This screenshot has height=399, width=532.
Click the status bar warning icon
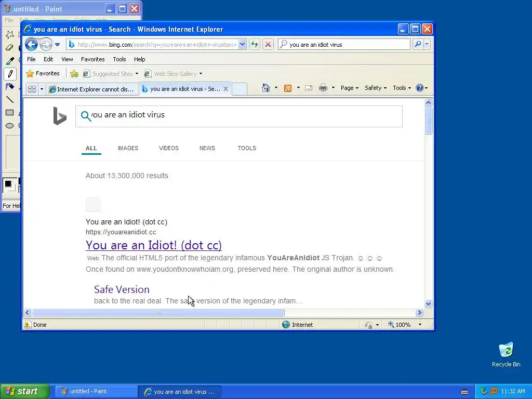(28, 325)
